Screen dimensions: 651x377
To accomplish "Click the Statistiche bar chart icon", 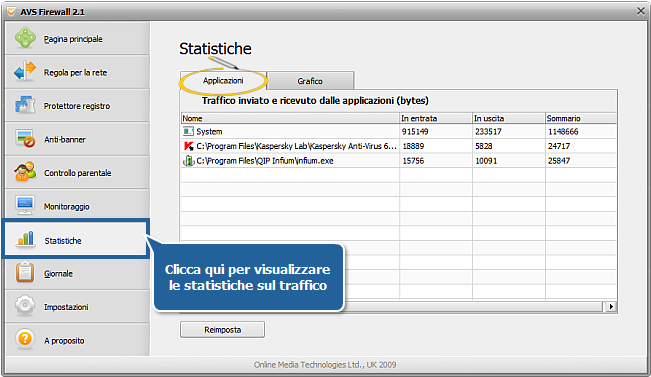I will (25, 240).
